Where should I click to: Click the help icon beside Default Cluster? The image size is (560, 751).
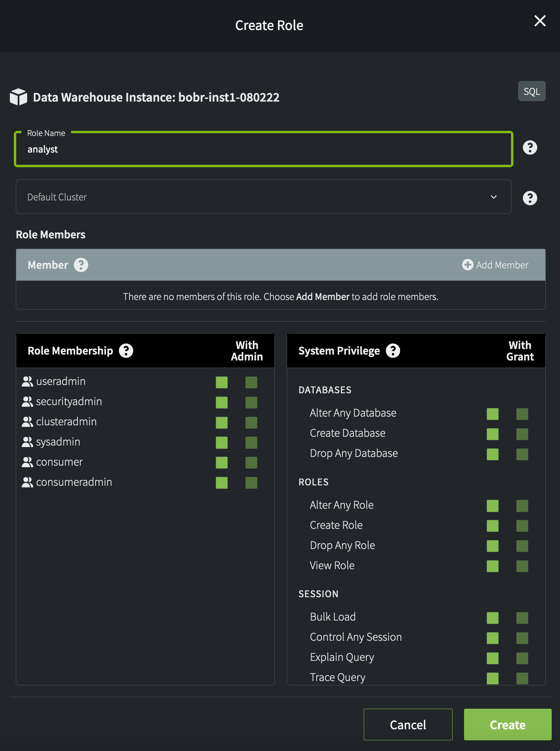click(530, 198)
